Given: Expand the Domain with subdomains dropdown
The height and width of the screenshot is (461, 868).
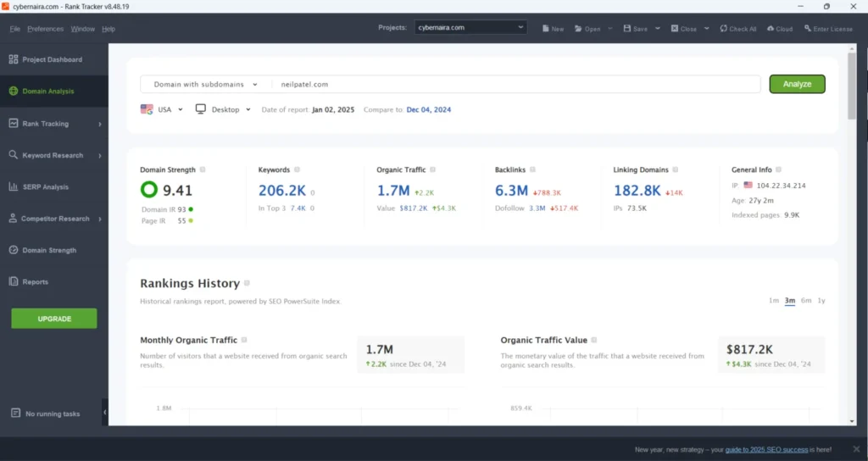Looking at the screenshot, I should point(205,84).
